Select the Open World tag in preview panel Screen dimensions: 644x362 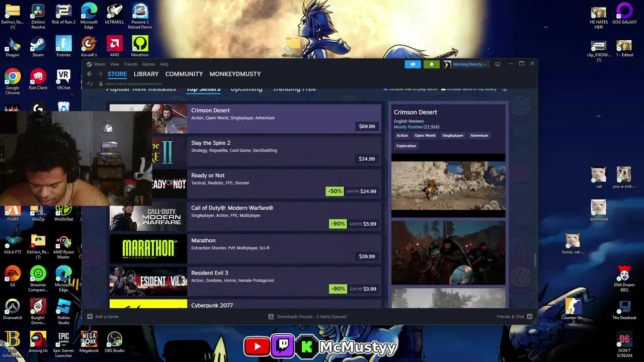click(425, 135)
